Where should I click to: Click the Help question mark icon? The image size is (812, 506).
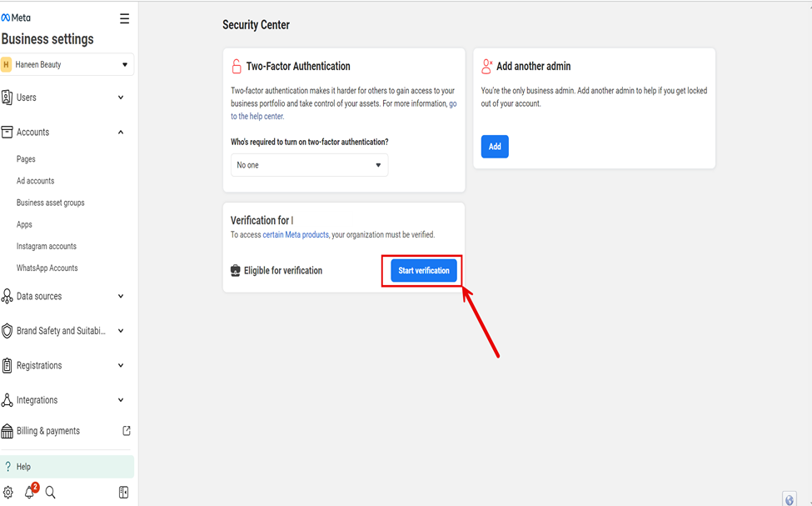[x=7, y=465]
